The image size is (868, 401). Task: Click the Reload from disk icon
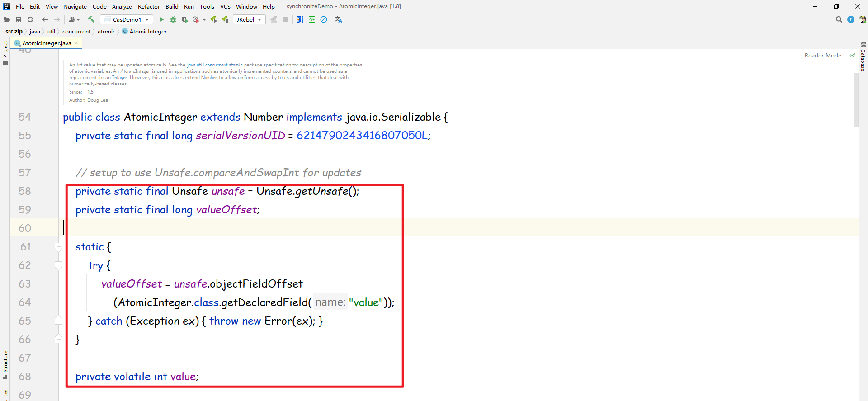coord(30,19)
